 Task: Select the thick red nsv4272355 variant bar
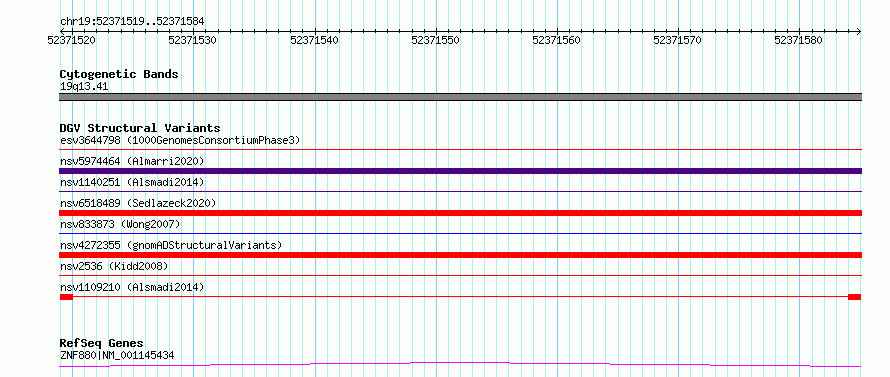click(461, 255)
